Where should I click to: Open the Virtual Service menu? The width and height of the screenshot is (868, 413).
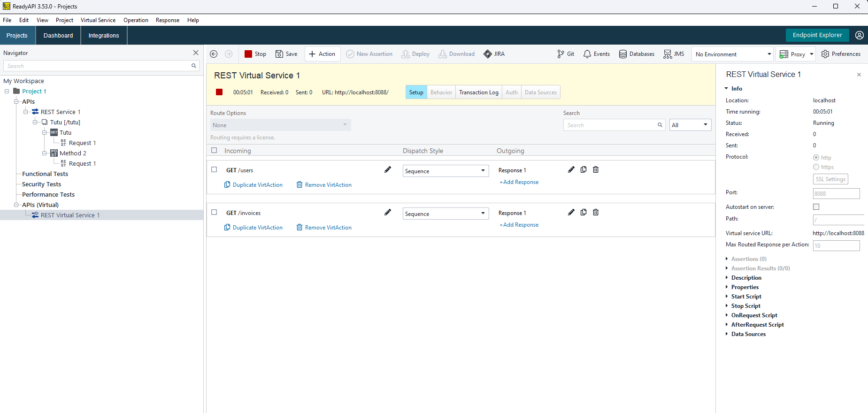tap(98, 20)
